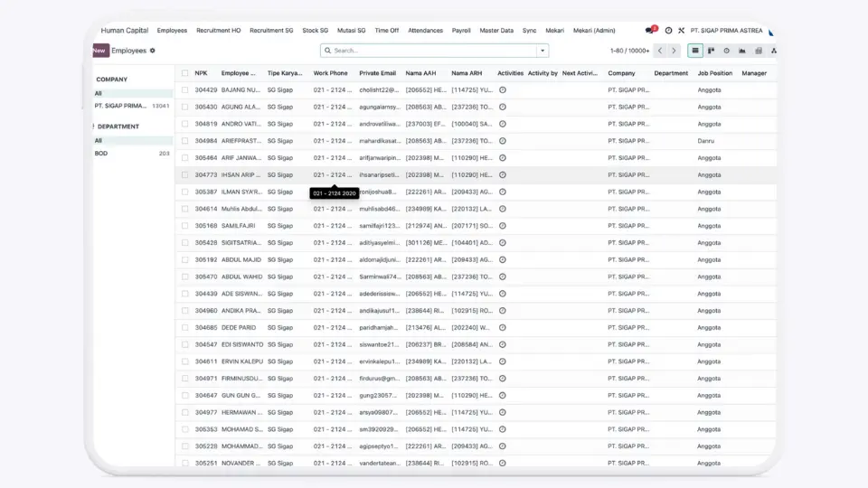The height and width of the screenshot is (488, 868).
Task: Go to next page of records
Action: (674, 51)
